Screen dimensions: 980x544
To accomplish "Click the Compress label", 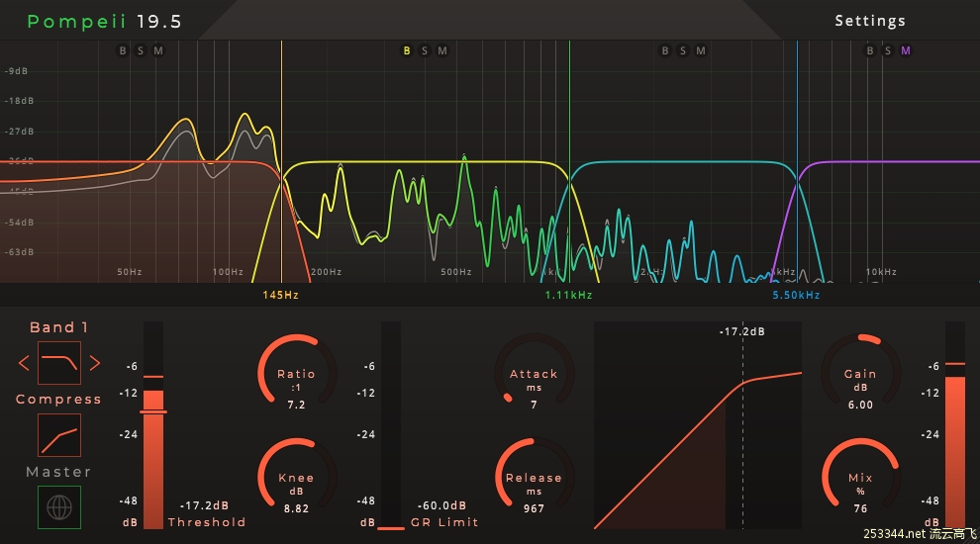I will coord(58,400).
